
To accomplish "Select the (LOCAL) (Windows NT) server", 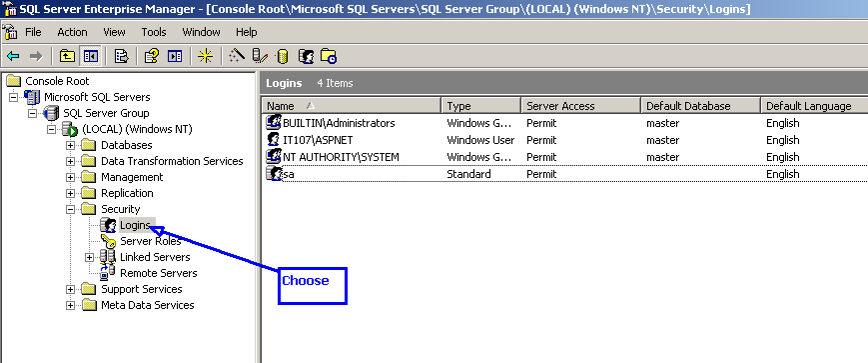I will tap(137, 129).
